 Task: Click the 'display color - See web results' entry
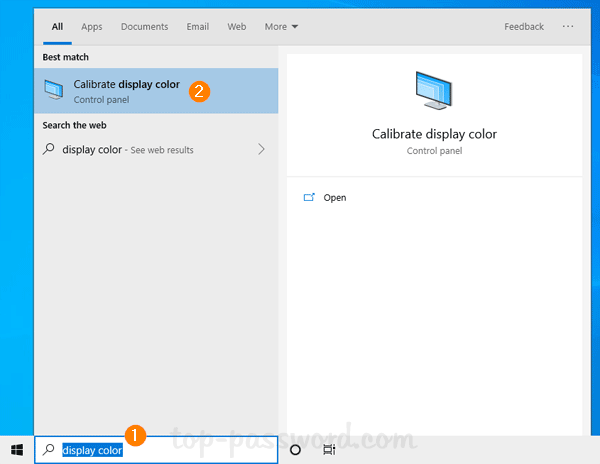(128, 150)
